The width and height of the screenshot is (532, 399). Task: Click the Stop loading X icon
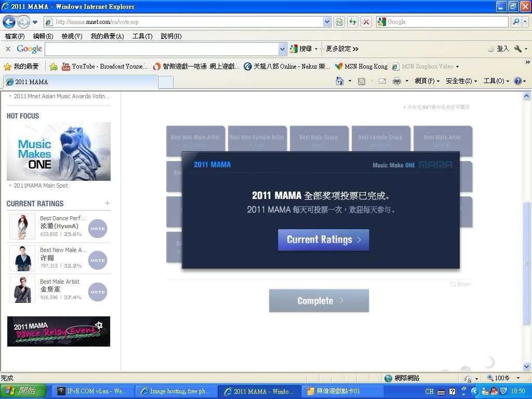[x=366, y=22]
